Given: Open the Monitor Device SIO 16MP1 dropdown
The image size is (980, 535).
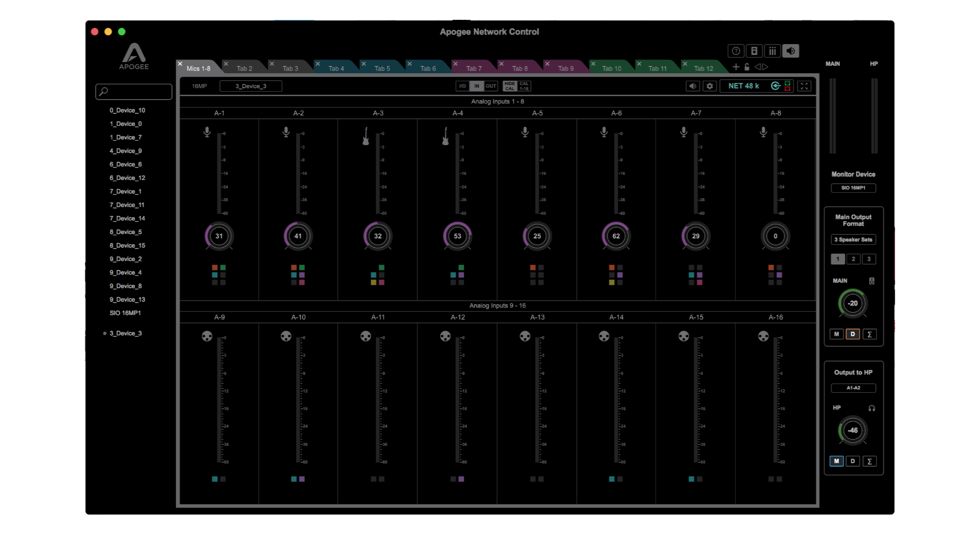Looking at the screenshot, I should (x=853, y=188).
